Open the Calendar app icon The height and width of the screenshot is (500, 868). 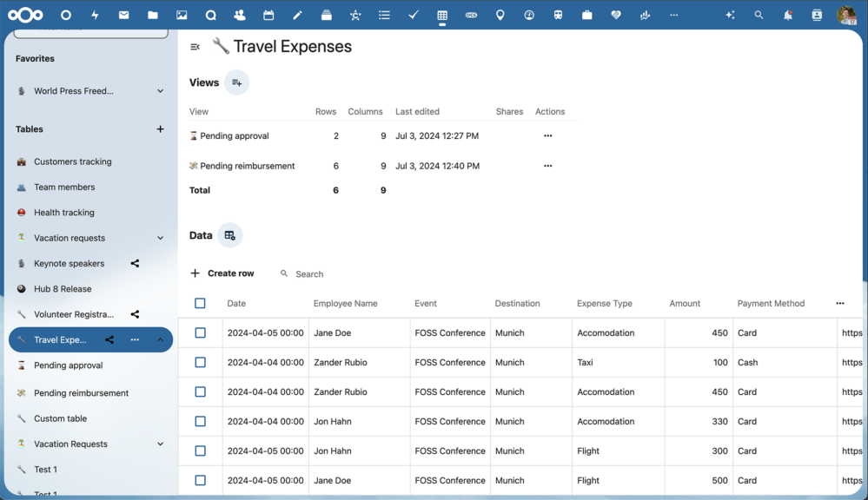(268, 15)
